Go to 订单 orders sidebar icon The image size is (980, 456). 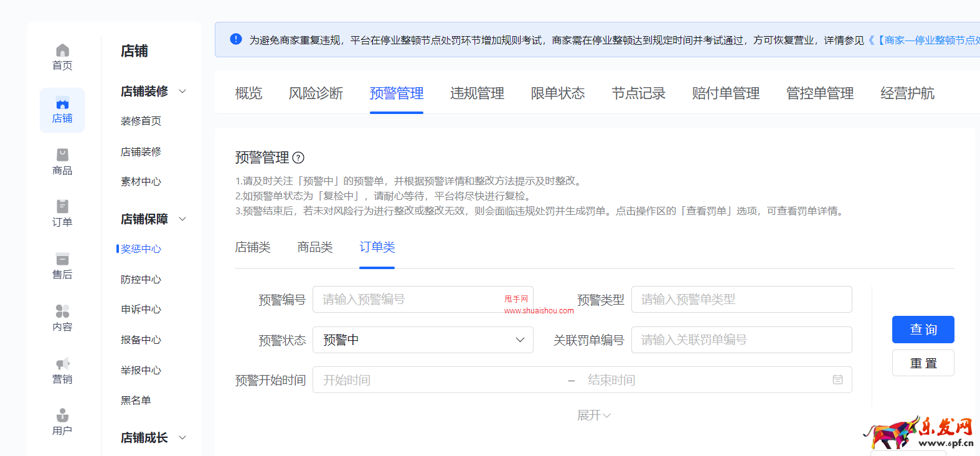point(62,207)
